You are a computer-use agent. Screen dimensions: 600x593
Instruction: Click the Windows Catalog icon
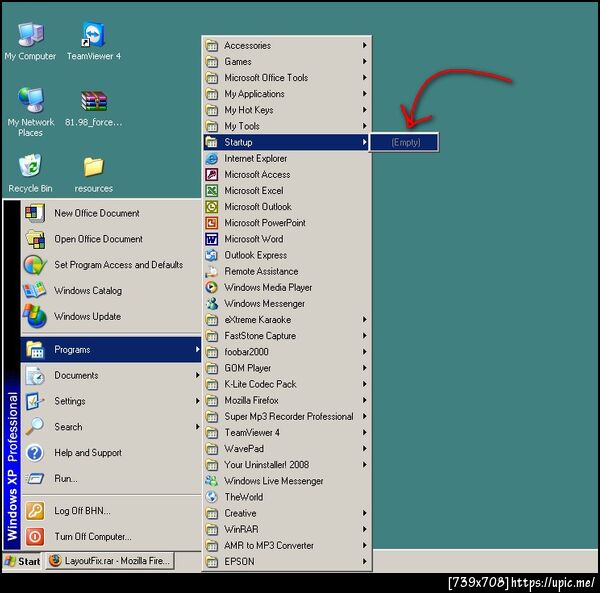pos(35,290)
